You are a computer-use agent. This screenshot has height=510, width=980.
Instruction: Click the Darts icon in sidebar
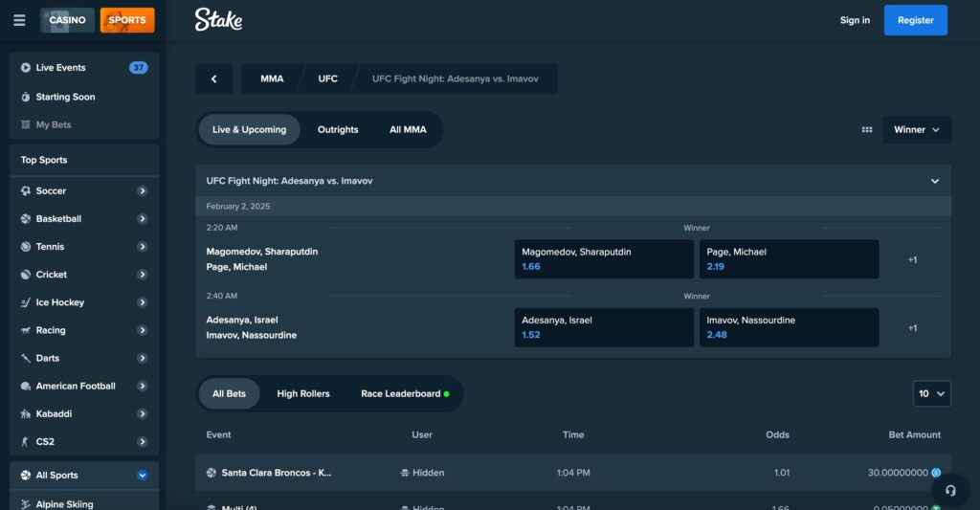pyautogui.click(x=26, y=358)
